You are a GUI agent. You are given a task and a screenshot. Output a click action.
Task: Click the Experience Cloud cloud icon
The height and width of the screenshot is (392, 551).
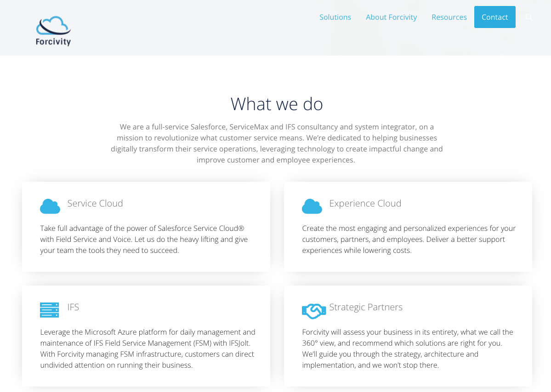[x=312, y=207]
